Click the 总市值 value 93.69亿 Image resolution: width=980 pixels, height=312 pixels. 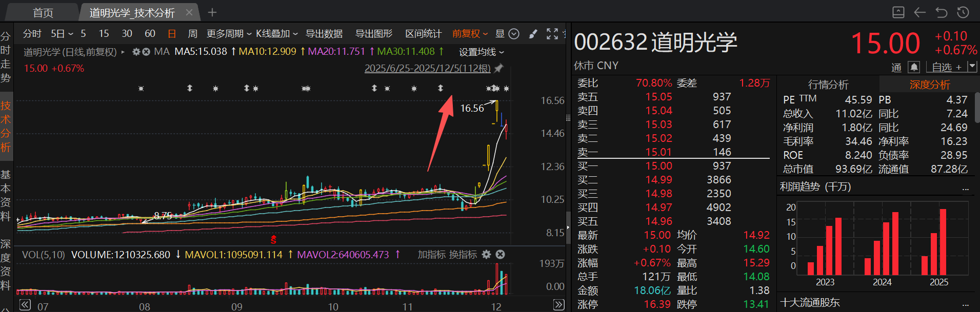(854, 169)
